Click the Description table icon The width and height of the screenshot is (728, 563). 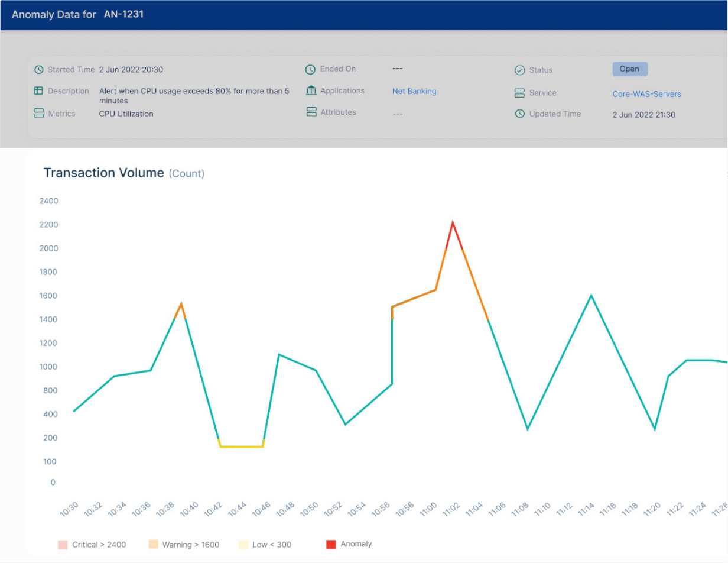click(39, 91)
